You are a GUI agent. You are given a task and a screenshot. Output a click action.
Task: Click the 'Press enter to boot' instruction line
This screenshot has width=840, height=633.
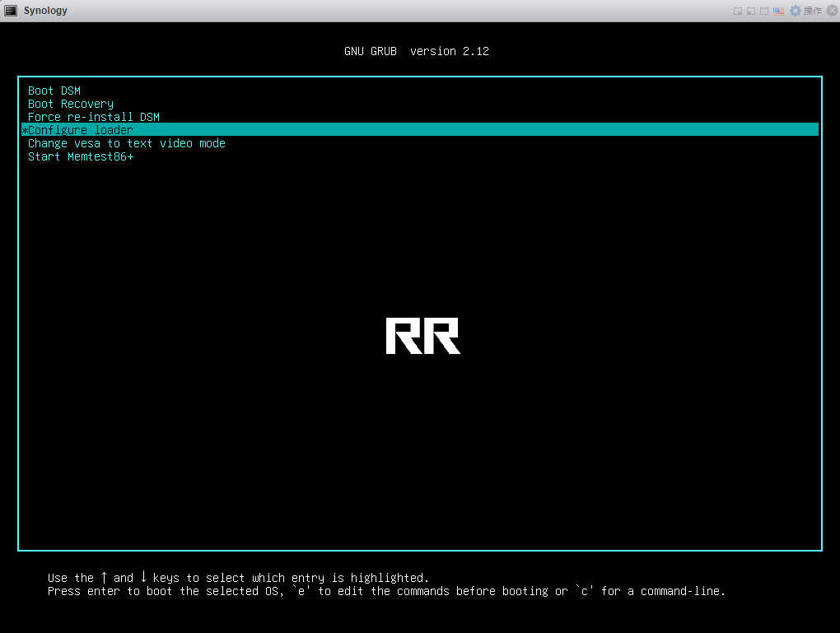(386, 591)
